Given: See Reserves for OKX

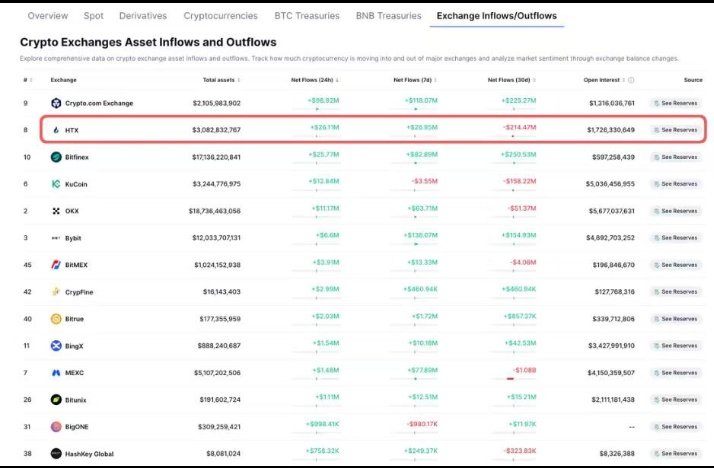Looking at the screenshot, I should (x=676, y=211).
